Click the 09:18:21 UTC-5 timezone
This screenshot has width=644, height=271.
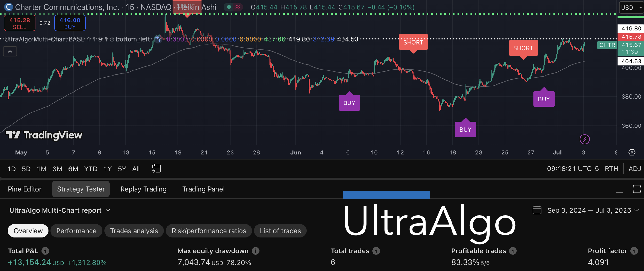[573, 169]
